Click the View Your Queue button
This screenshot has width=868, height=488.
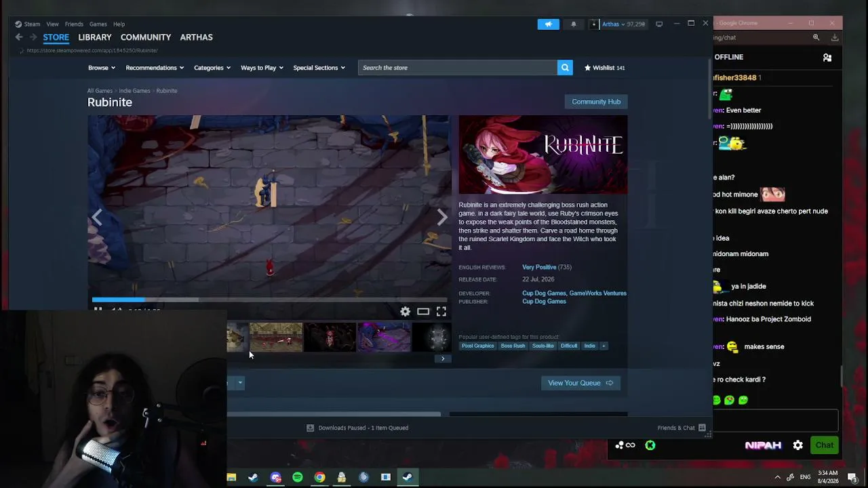580,383
